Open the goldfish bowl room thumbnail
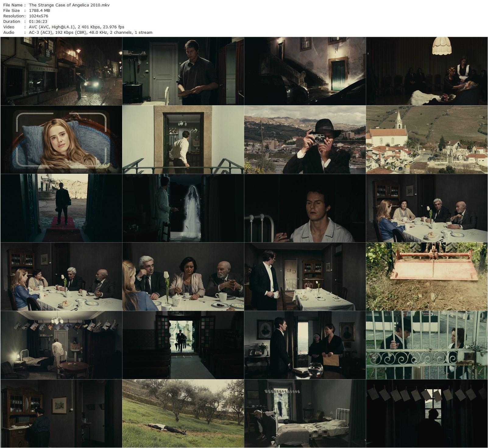488x448 pixels. (305, 345)
